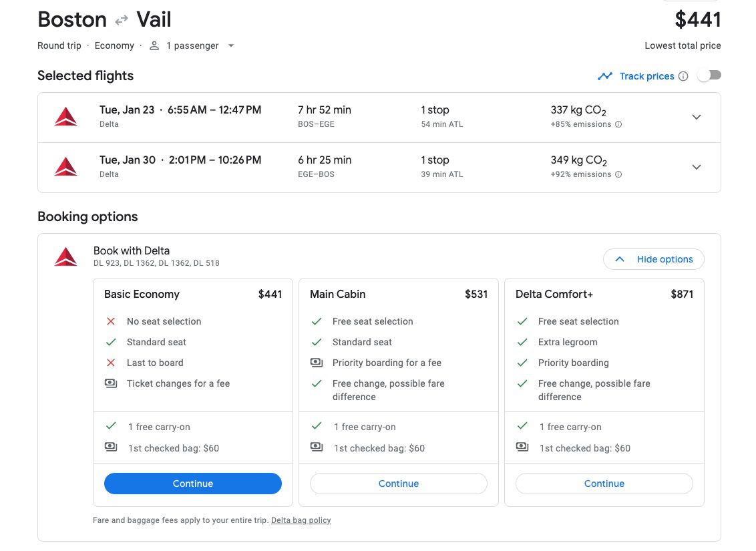Expand the Tue, Jan 30 flight details
The image size is (756, 551).
[x=696, y=167]
